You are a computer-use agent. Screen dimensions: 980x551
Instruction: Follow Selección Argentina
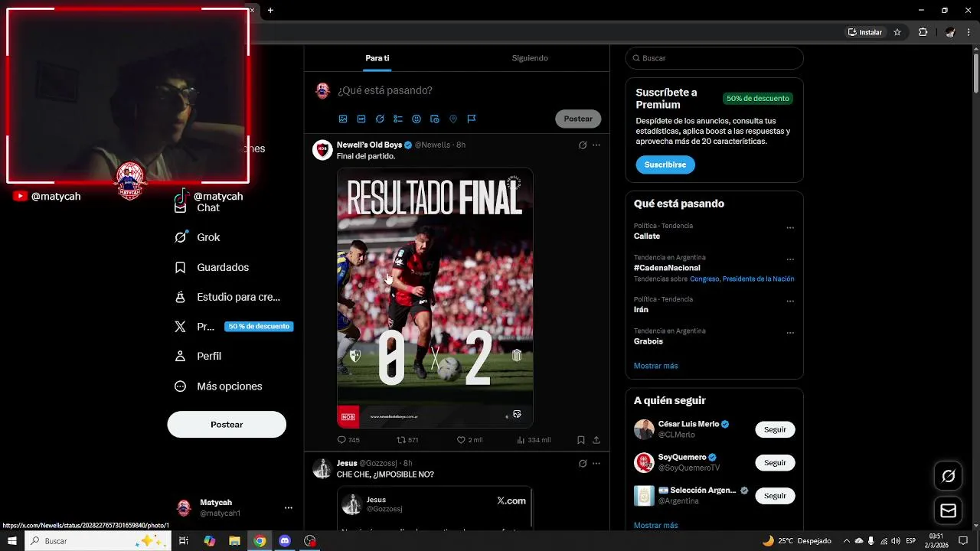click(775, 496)
